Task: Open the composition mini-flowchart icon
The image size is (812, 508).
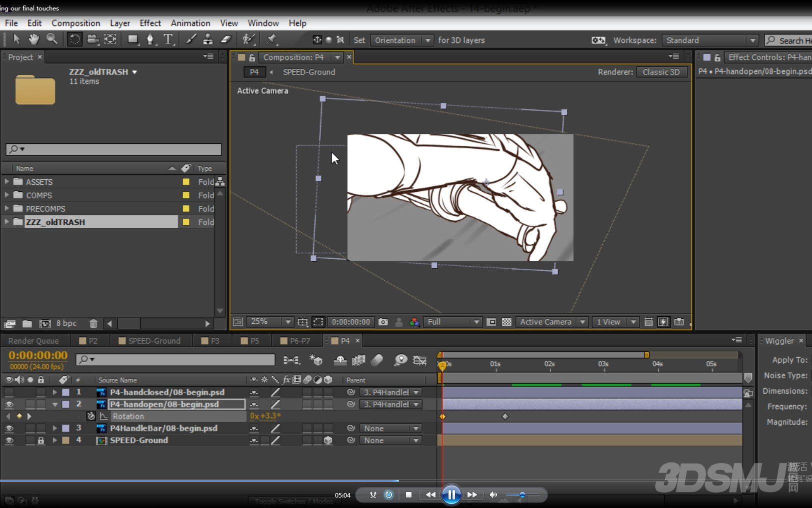Action: [291, 360]
